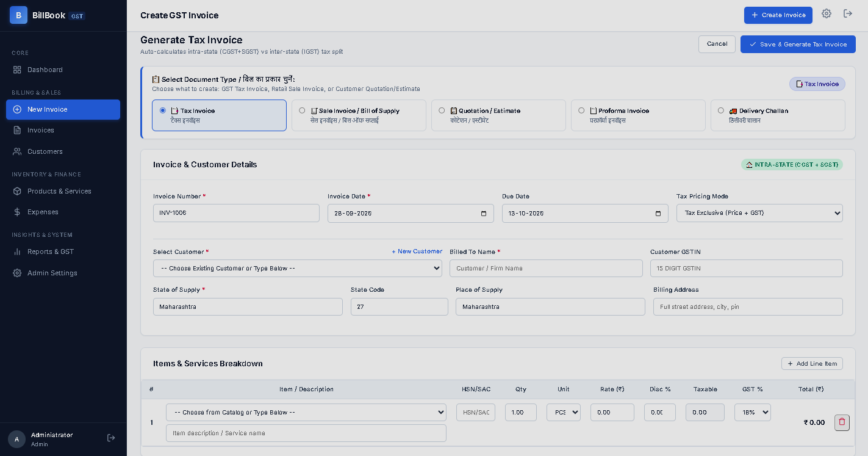Open the Tax Pricing Mode dropdown
The height and width of the screenshot is (456, 868).
(759, 213)
